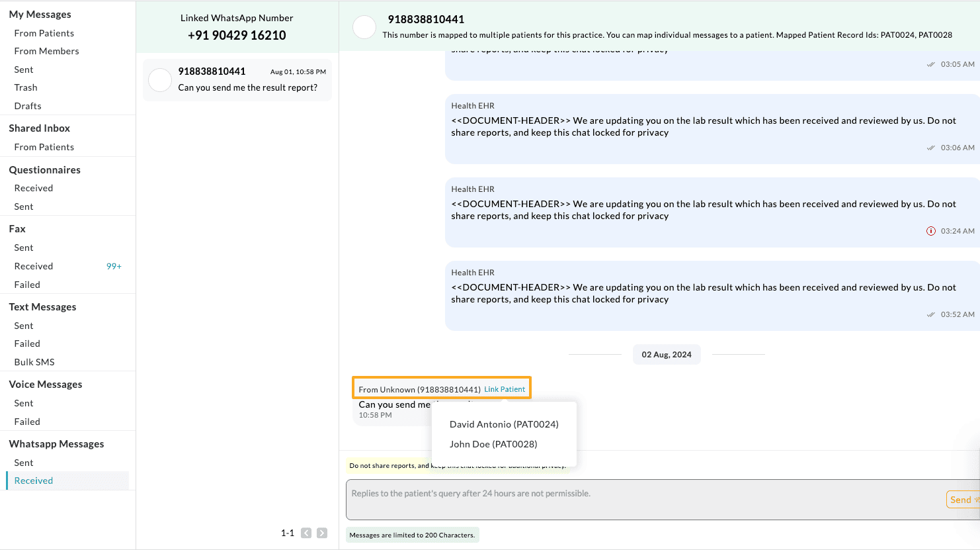
Task: Click the contact avatar in chat header
Action: (x=364, y=27)
